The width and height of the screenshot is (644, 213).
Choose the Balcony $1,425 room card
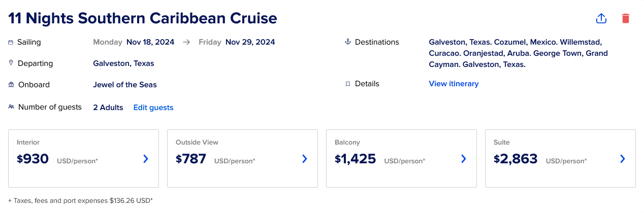click(x=401, y=158)
